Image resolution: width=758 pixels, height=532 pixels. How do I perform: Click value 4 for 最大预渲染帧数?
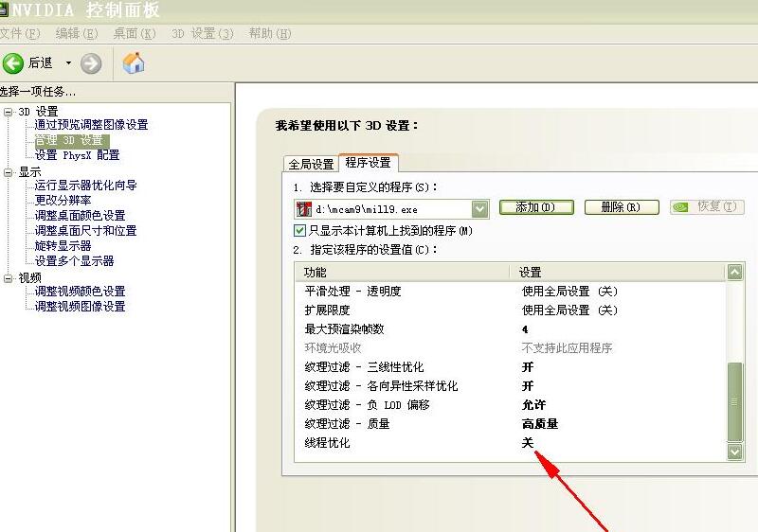click(525, 329)
